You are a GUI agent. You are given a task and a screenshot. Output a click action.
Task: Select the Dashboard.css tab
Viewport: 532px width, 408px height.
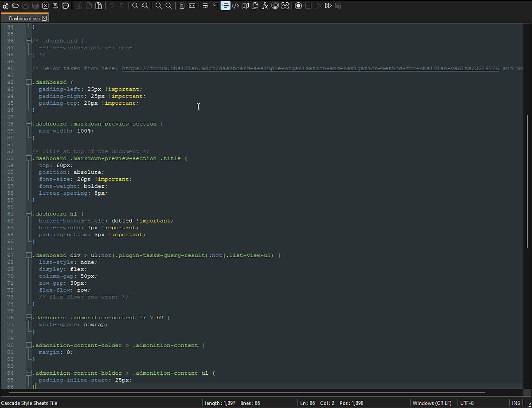click(x=22, y=19)
